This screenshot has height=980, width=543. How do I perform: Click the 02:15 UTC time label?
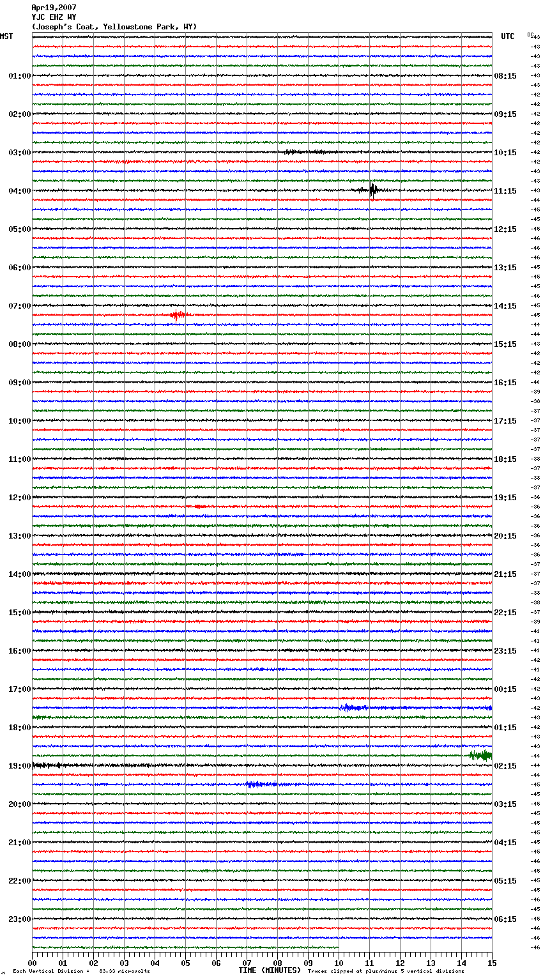(505, 766)
